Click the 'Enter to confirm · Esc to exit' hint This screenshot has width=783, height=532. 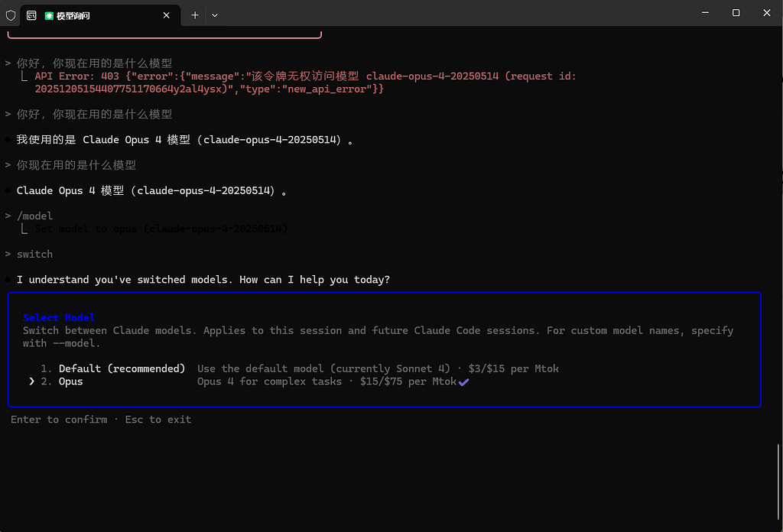pos(101,419)
